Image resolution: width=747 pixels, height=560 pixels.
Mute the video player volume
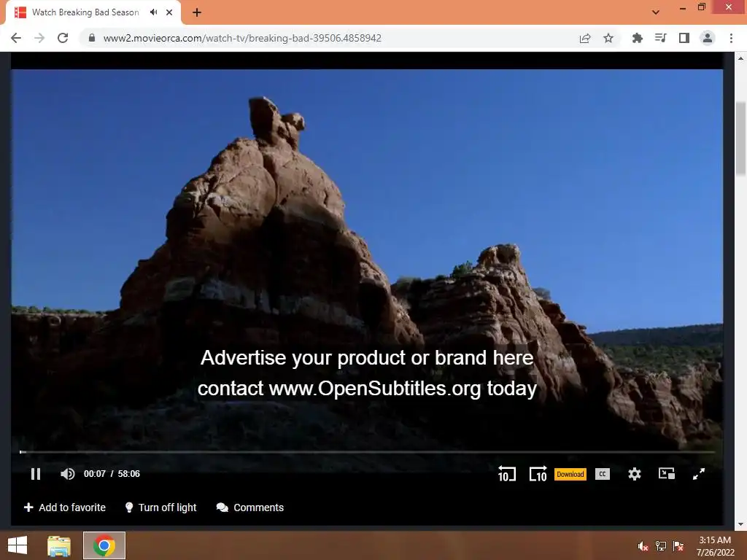tap(68, 474)
